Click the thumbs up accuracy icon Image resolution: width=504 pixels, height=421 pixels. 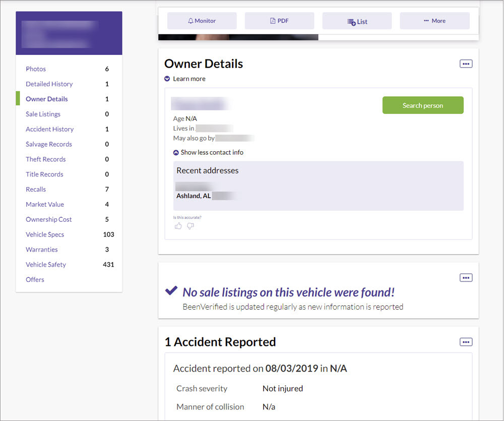click(178, 226)
